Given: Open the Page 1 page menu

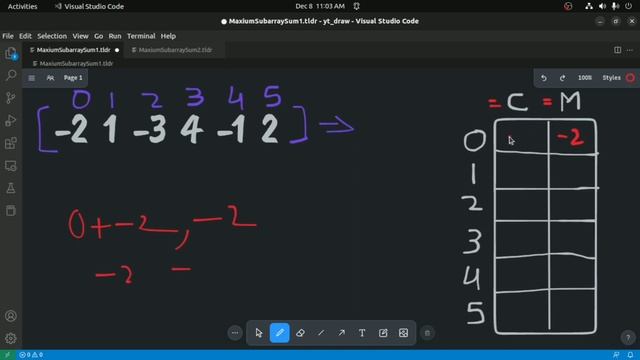Looking at the screenshot, I should pyautogui.click(x=73, y=78).
